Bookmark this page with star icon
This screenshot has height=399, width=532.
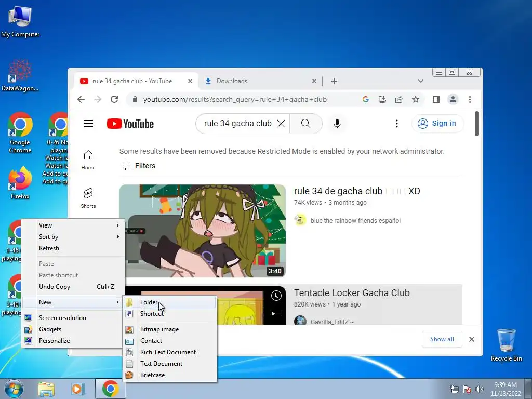tap(416, 99)
